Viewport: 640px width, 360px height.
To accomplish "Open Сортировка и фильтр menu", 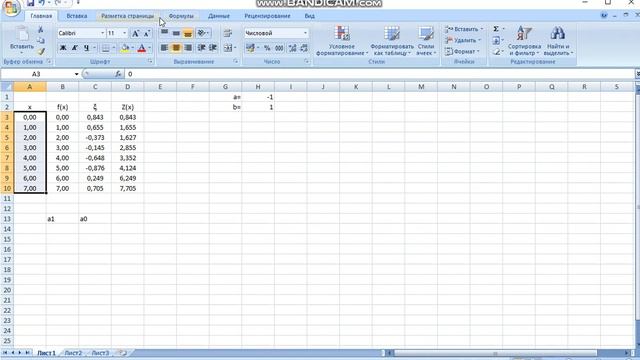I will pyautogui.click(x=524, y=41).
